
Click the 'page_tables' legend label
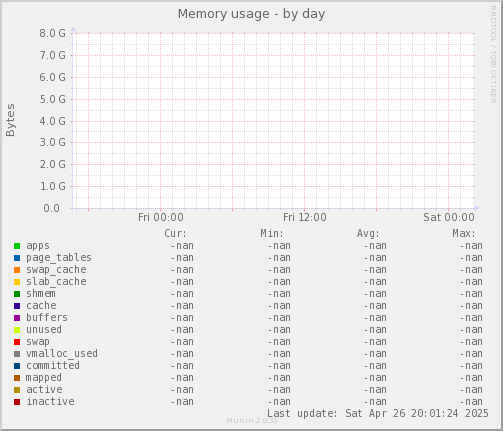click(x=59, y=258)
